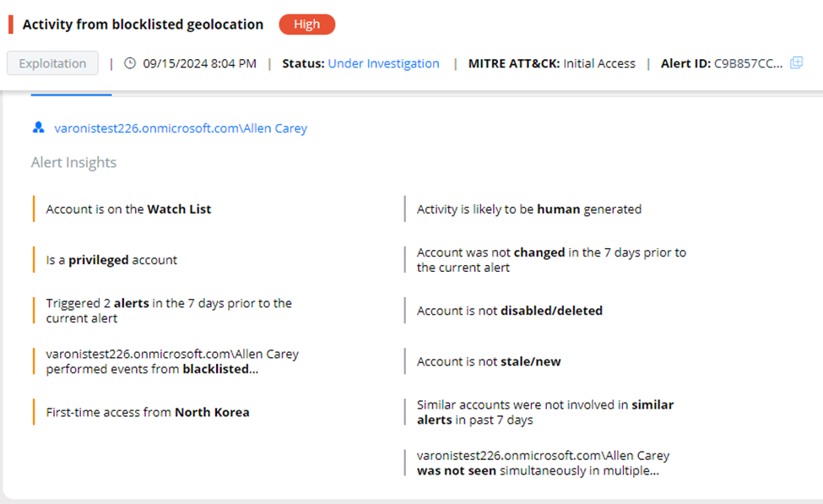Click the truncated Alert ID C9B857CC text
Screen dimensions: 823x504
[748, 63]
